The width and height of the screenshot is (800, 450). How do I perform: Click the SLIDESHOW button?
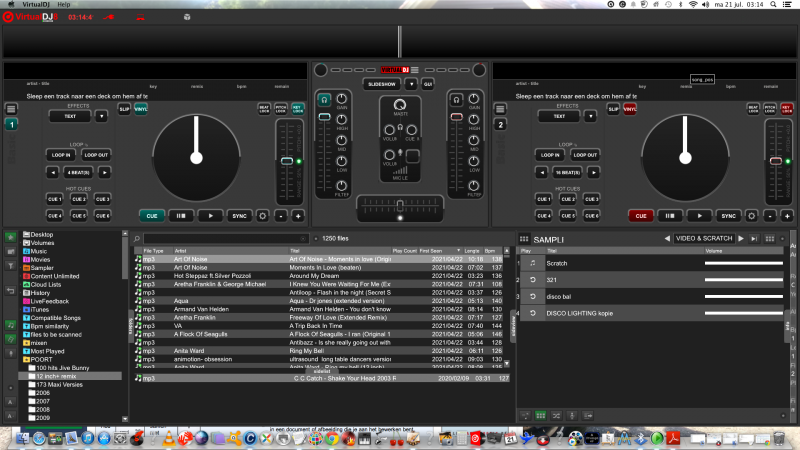coord(382,84)
